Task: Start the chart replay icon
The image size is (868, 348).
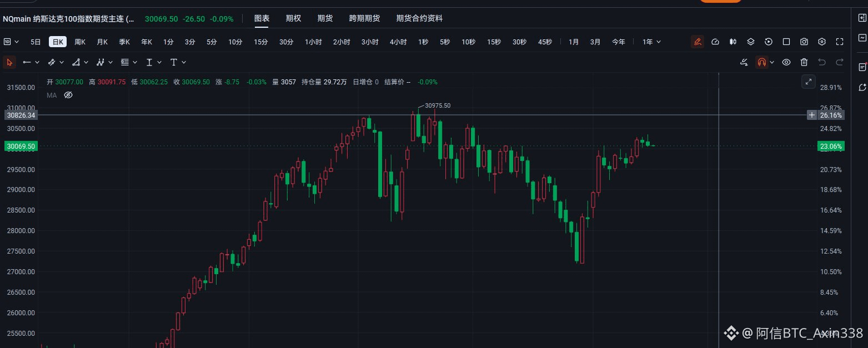Action: point(769,42)
